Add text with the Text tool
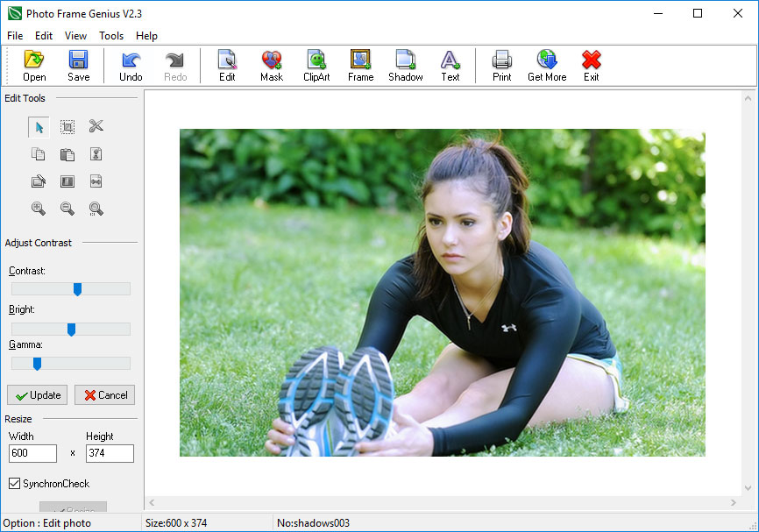Viewport: 759px width, 532px height. (x=450, y=66)
